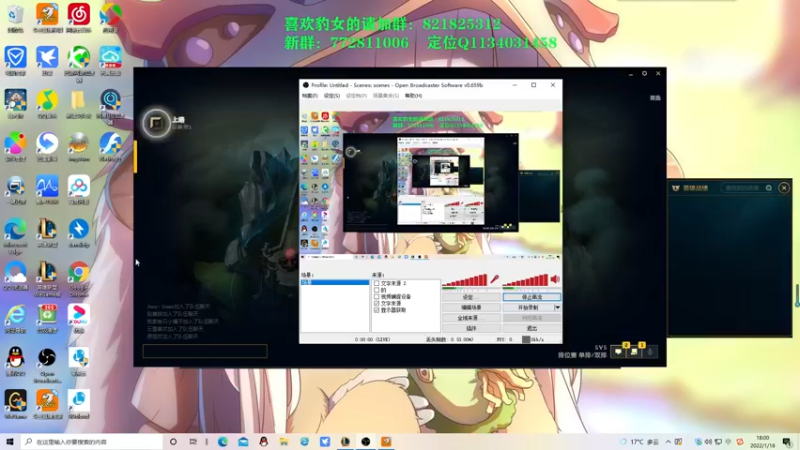This screenshot has height=450, width=800.
Task: Open Task View on the taskbar
Action: click(193, 441)
